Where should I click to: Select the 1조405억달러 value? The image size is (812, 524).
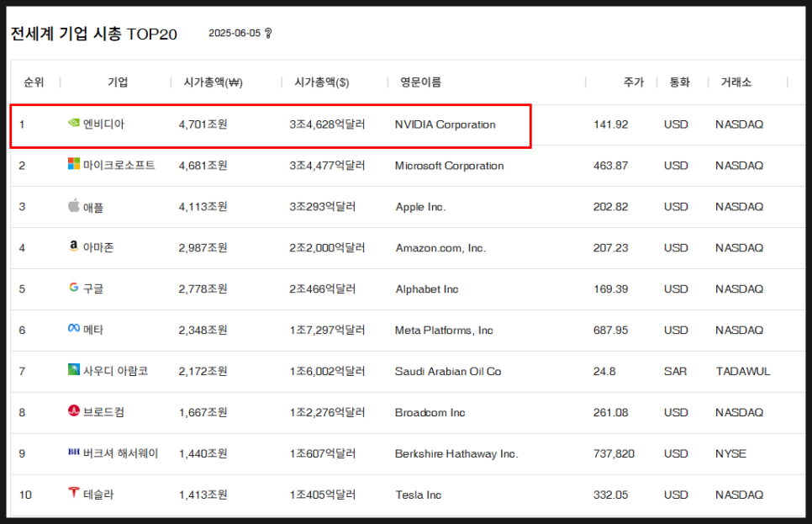[323, 495]
